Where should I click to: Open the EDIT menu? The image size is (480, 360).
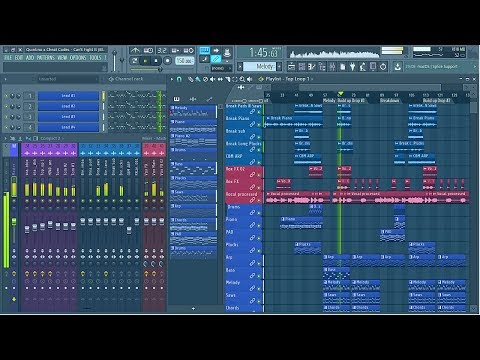click(19, 58)
